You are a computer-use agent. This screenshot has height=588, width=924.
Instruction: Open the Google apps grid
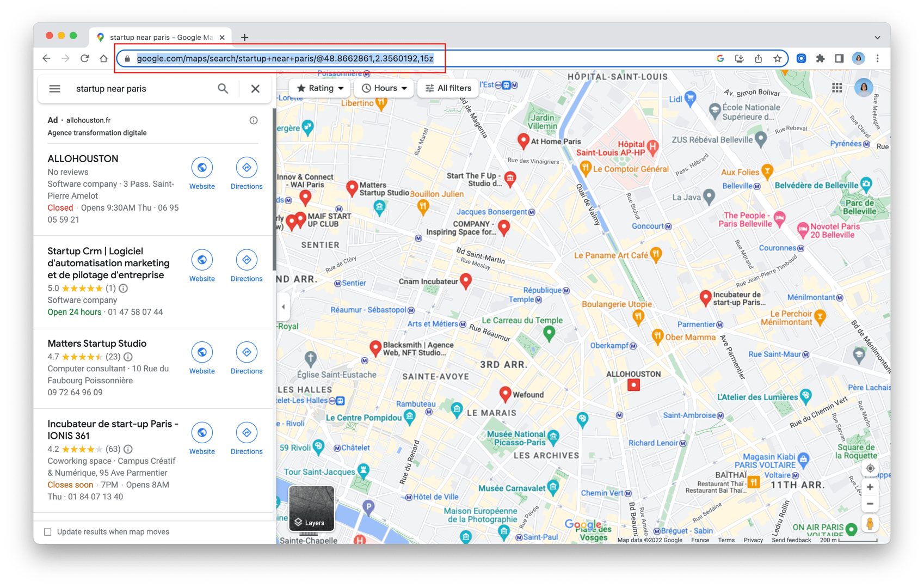(837, 88)
